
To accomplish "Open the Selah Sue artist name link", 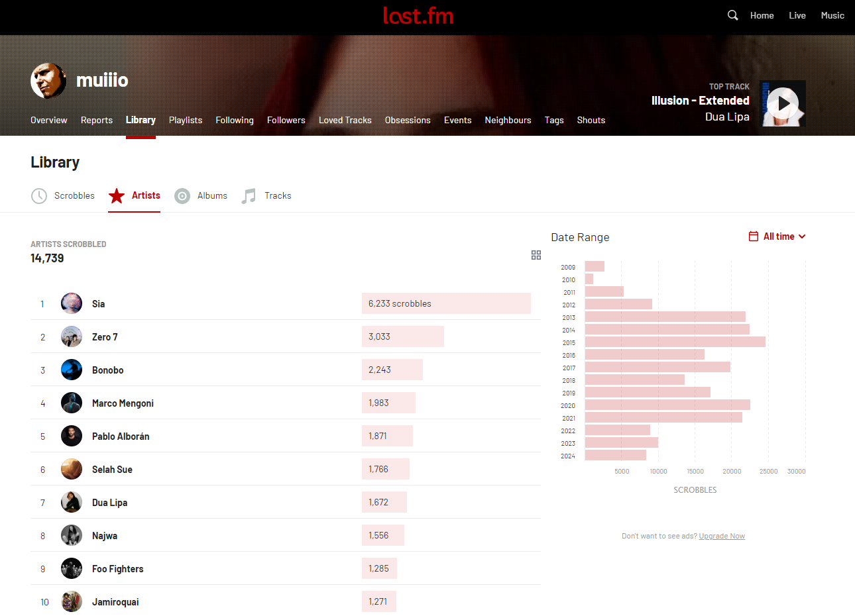I will (112, 469).
